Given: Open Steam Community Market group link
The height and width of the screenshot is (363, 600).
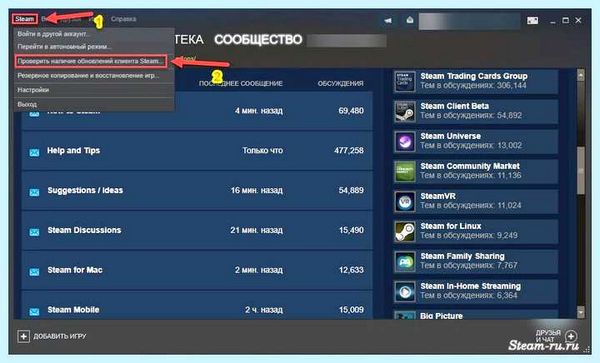Looking at the screenshot, I should coord(470,166).
